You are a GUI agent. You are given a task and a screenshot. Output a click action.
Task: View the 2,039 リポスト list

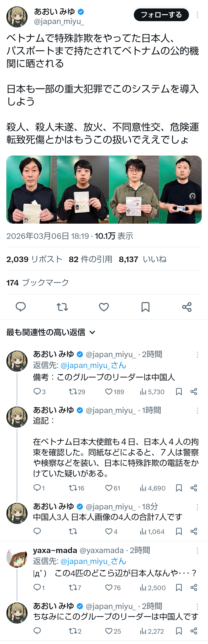pos(34,259)
